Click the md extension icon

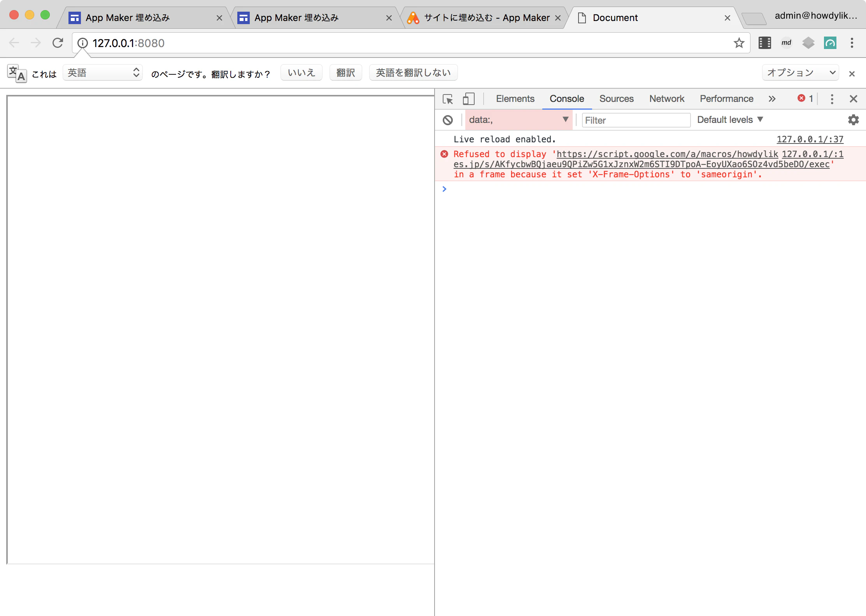point(786,43)
